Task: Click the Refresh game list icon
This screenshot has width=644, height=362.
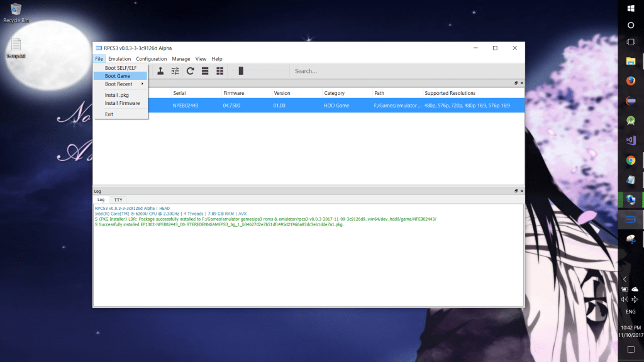Action: click(x=191, y=71)
